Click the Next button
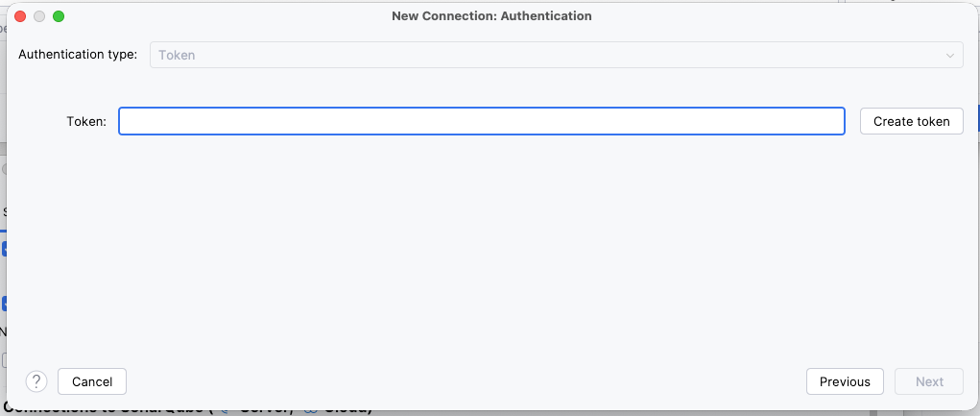The height and width of the screenshot is (416, 980). click(x=929, y=381)
